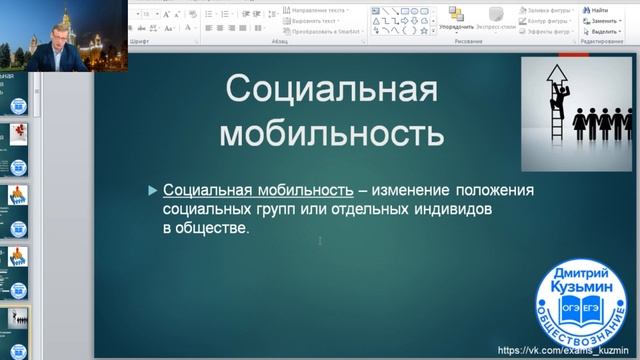The width and height of the screenshot is (640, 360).
Task: Select rectangle shape
Action: 405,11
